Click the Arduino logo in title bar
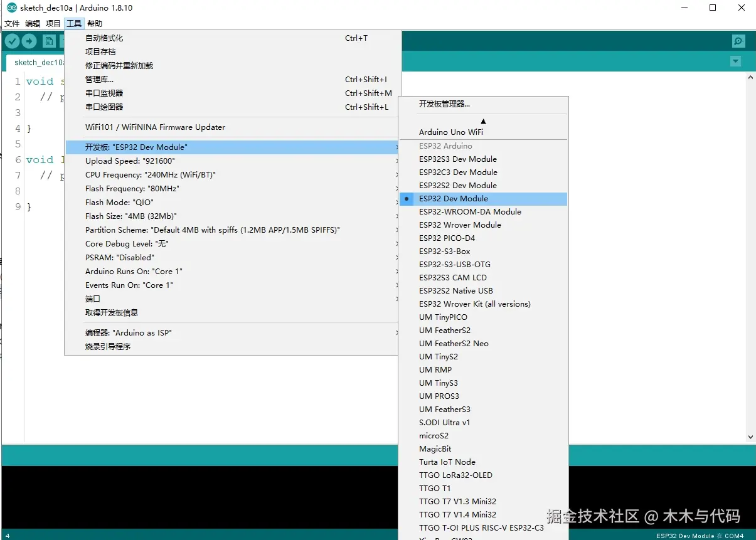Screen dimensions: 756x540 (x=11, y=8)
